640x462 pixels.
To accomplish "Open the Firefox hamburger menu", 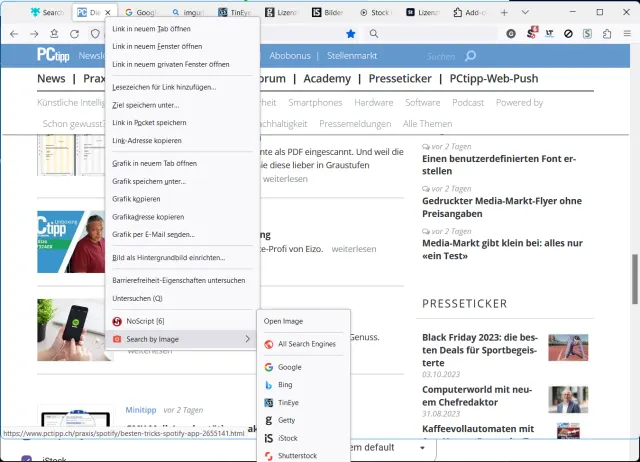I will [x=627, y=33].
